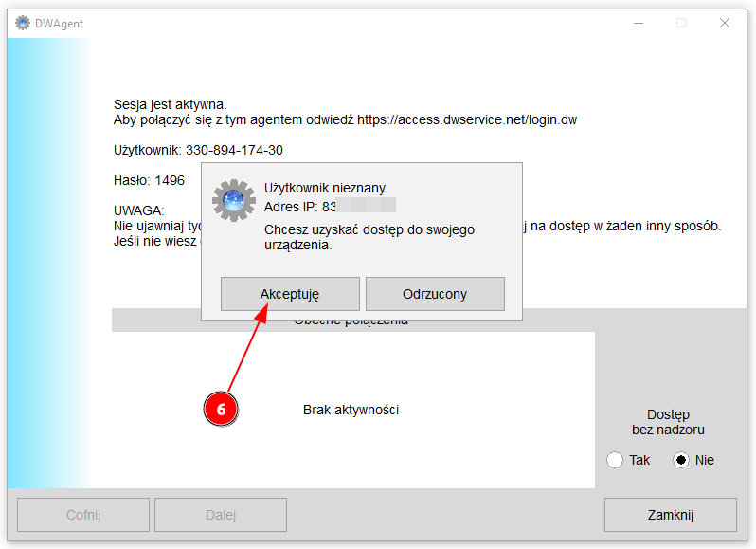Click the disabled Dalej button
The width and height of the screenshot is (756, 549).
coord(221,515)
